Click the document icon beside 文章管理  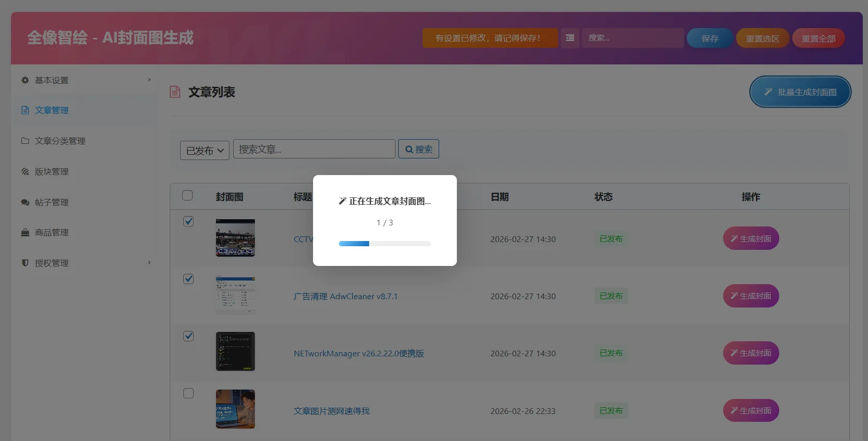25,110
